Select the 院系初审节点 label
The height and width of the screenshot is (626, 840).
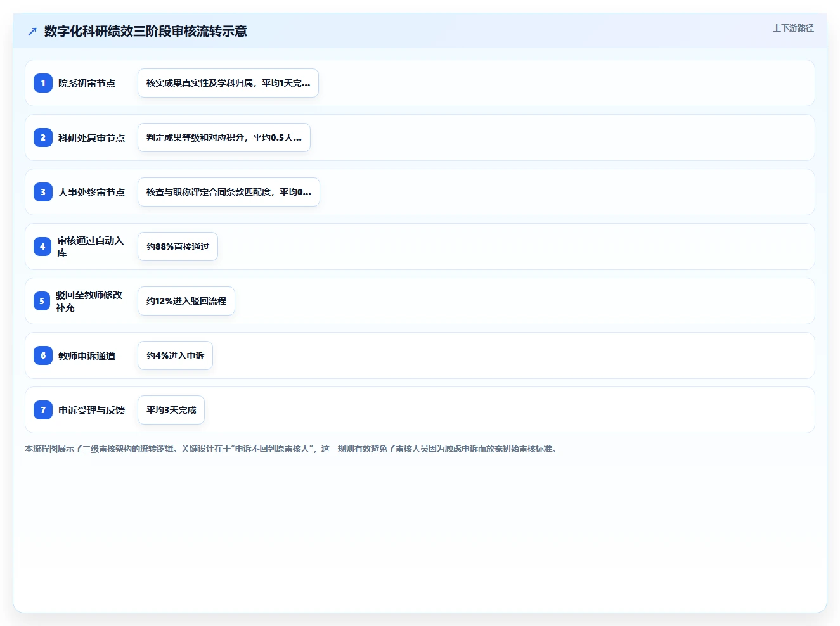click(x=87, y=83)
